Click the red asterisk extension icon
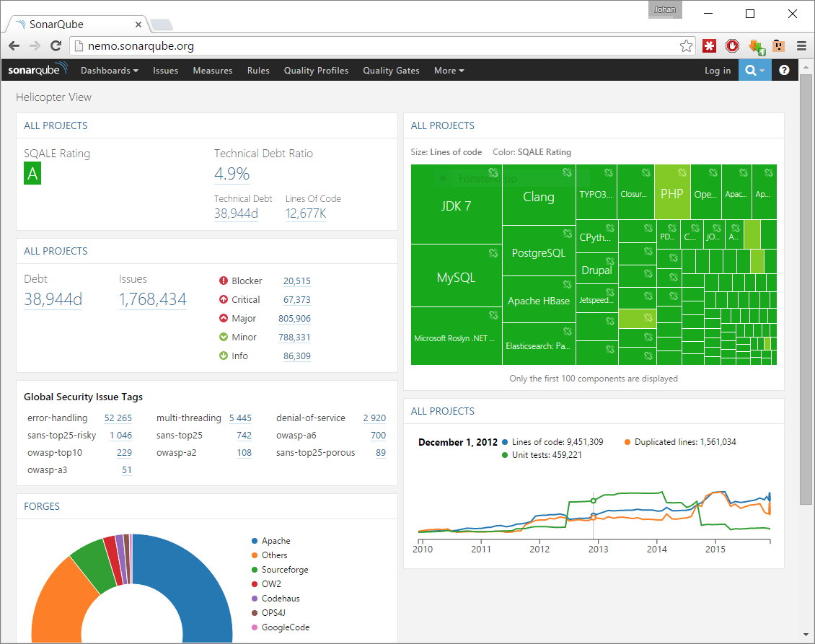Viewport: 815px width, 644px height. [x=709, y=45]
